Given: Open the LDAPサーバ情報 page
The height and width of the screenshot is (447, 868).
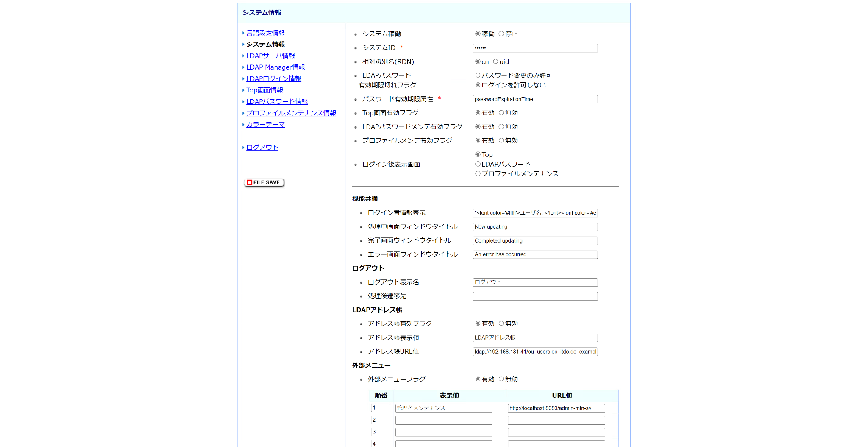Looking at the screenshot, I should (270, 56).
